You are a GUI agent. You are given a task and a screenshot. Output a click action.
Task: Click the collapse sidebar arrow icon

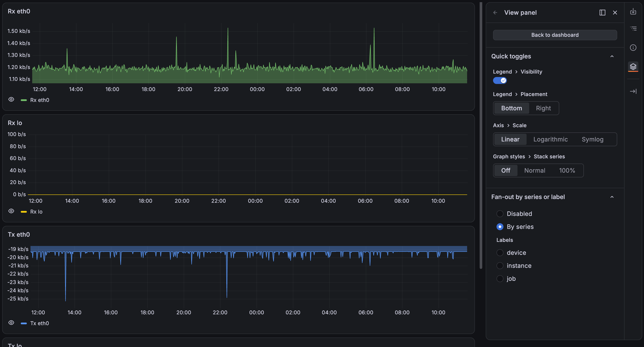(633, 91)
